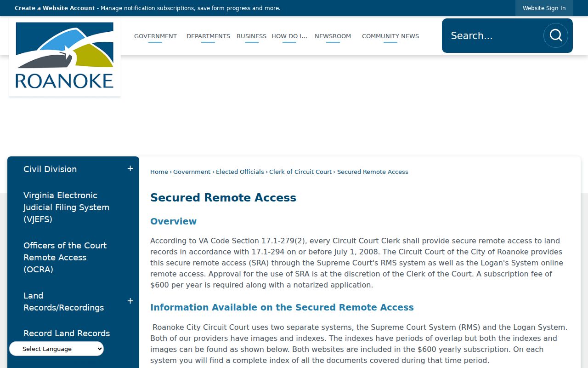The image size is (588, 368).
Task: Open Land Records/Recordings sidebar link
Action: [63, 302]
